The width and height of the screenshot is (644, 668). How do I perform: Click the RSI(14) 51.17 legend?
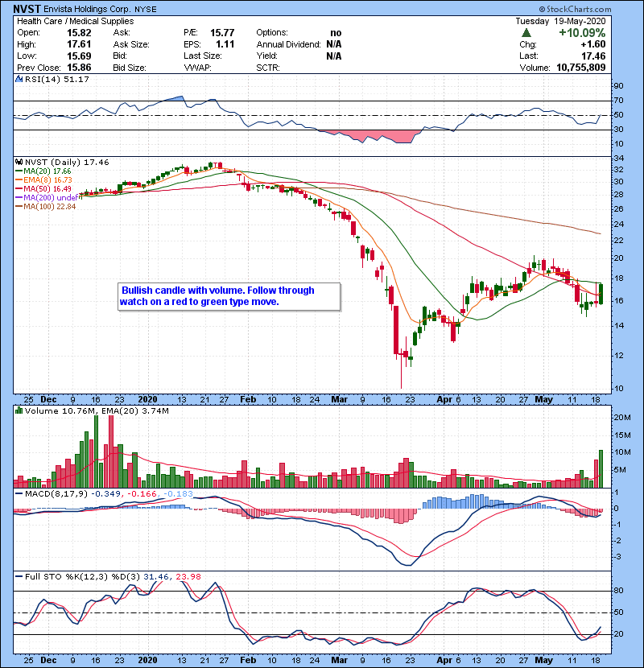57,79
